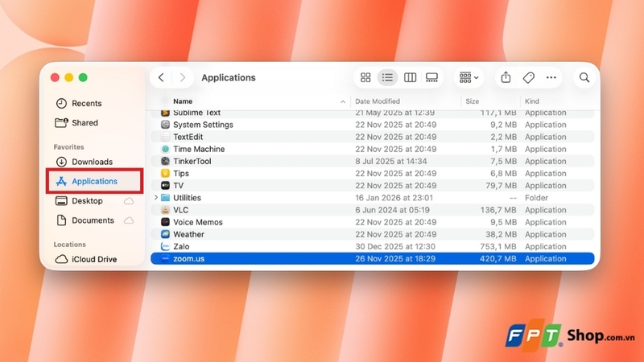Click the Time Machine app icon
The image size is (644, 362).
coord(165,149)
